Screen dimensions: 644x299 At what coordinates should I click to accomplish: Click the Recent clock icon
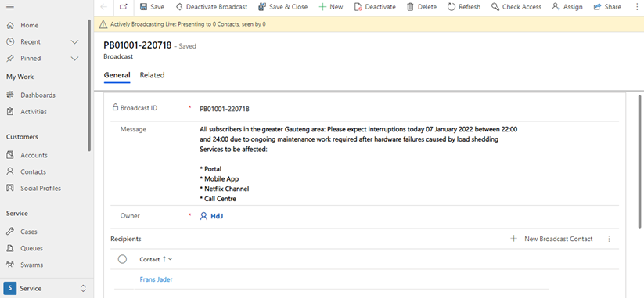(10, 42)
